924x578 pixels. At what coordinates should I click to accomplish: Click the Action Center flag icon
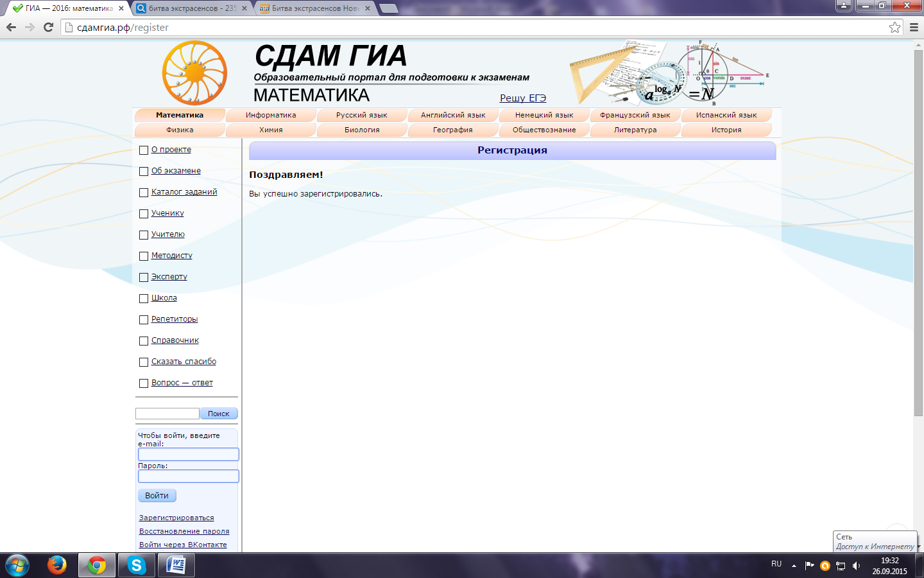(x=809, y=566)
